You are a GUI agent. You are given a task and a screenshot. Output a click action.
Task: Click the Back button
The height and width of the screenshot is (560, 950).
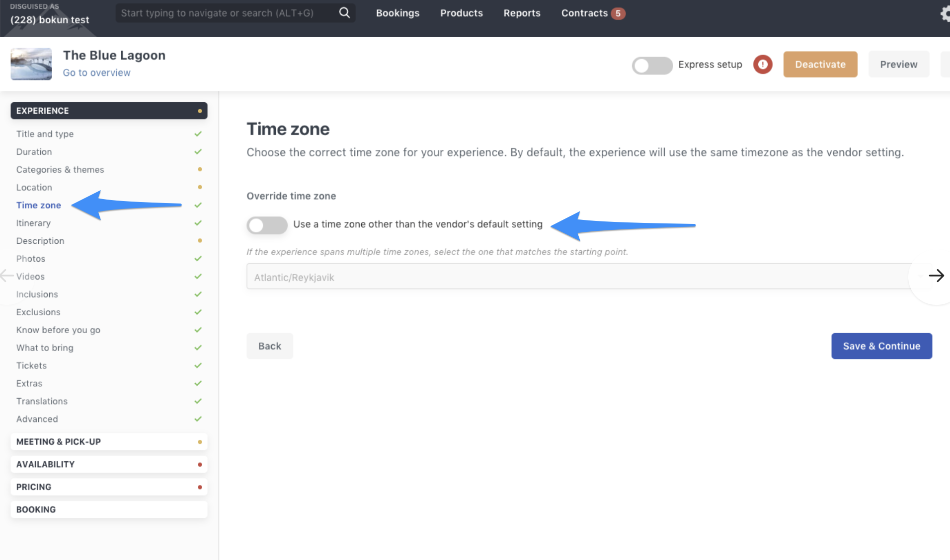click(270, 346)
